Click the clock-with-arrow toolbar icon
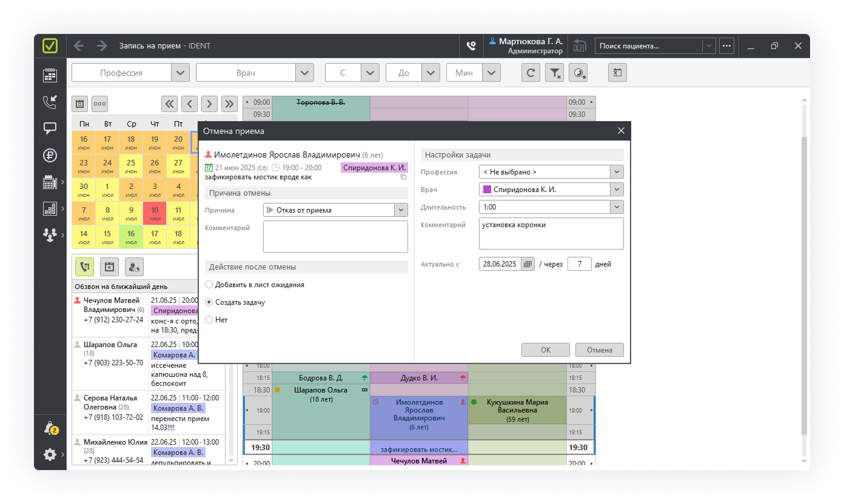The image size is (844, 504). point(580,73)
